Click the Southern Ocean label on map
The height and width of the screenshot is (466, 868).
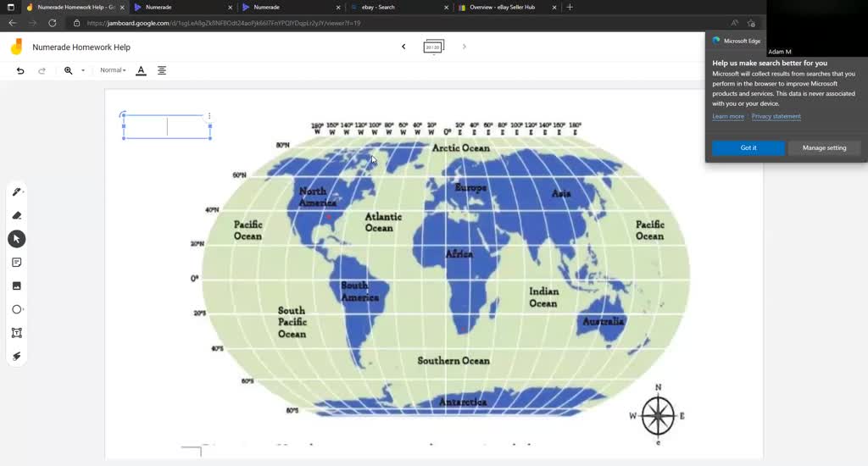click(x=453, y=361)
